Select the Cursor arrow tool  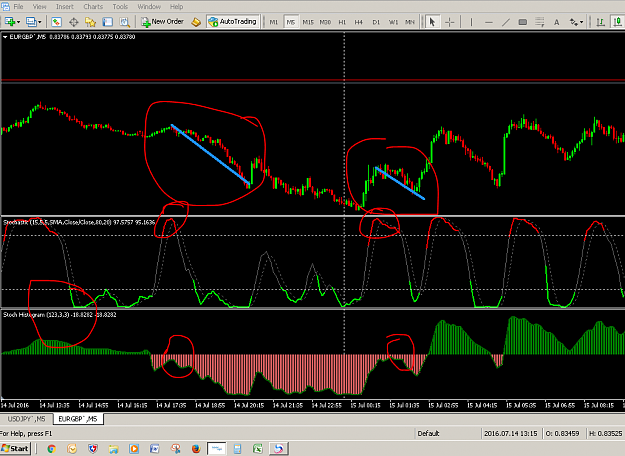pos(432,22)
